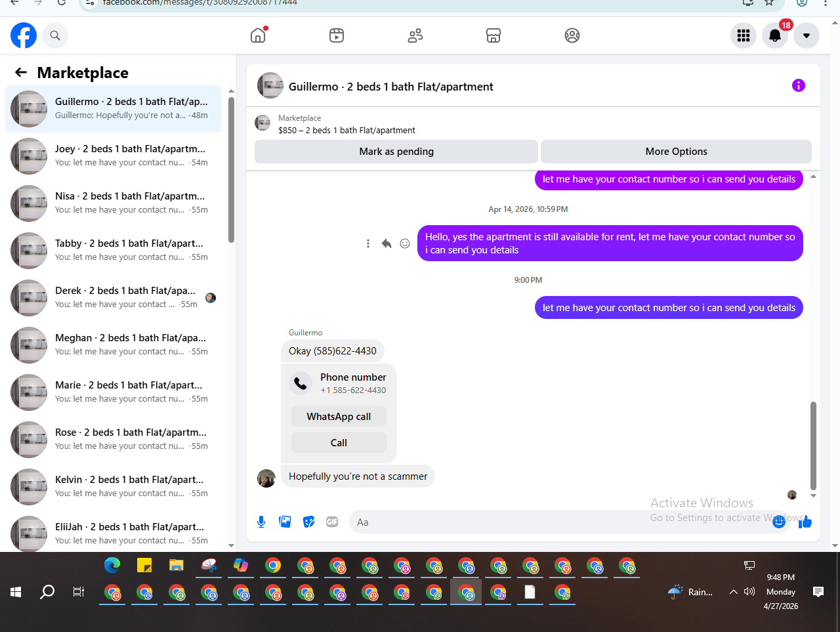Viewport: 840px width, 632px height.
Task: Click sender avatar beside scammer message
Action: [266, 478]
